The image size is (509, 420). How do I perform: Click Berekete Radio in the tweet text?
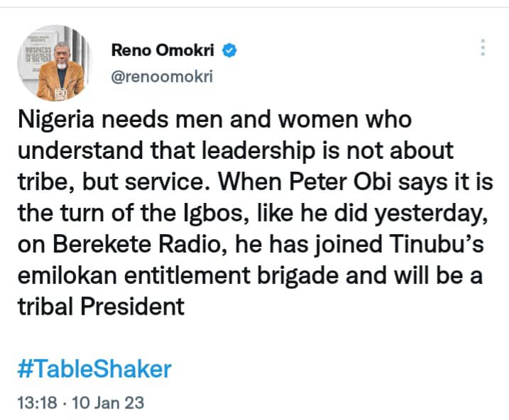coord(137,244)
